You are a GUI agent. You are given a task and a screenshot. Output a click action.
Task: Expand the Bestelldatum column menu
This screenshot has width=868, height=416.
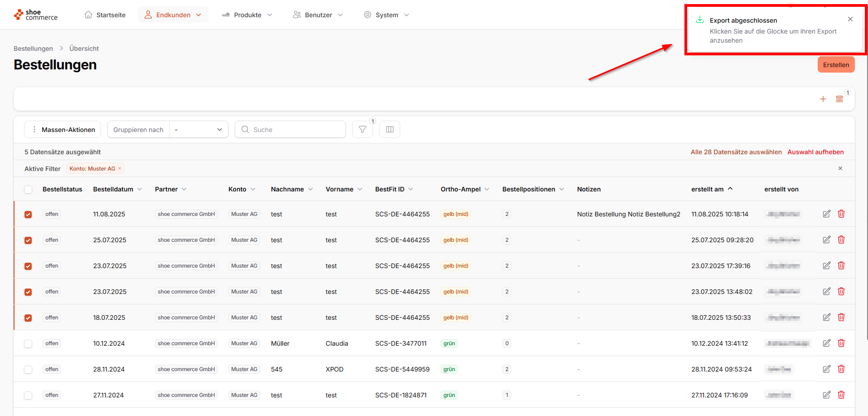tap(140, 189)
